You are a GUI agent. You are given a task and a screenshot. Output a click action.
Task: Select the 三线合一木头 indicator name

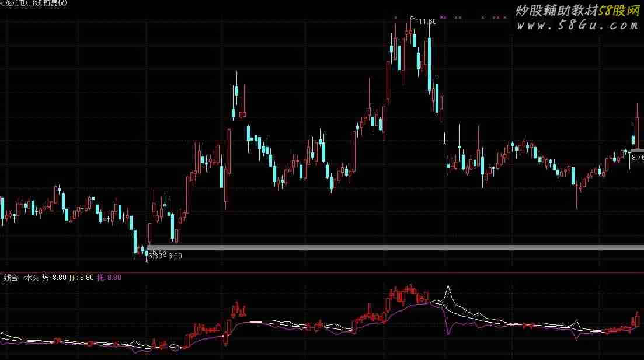[19, 278]
